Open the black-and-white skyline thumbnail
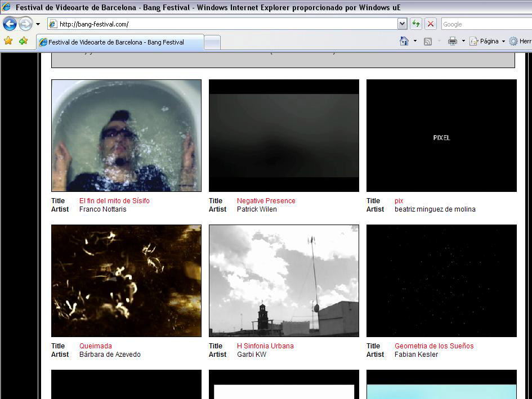532x399 pixels. [x=284, y=281]
